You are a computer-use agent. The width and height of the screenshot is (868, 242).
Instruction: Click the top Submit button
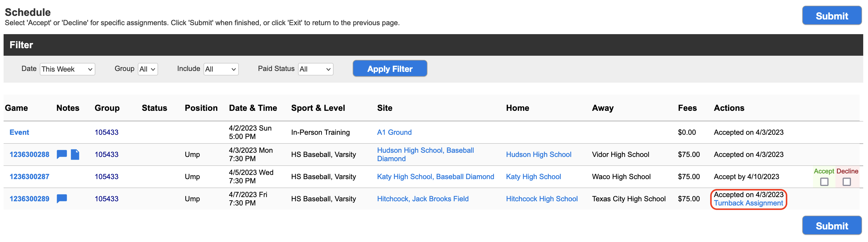click(832, 16)
